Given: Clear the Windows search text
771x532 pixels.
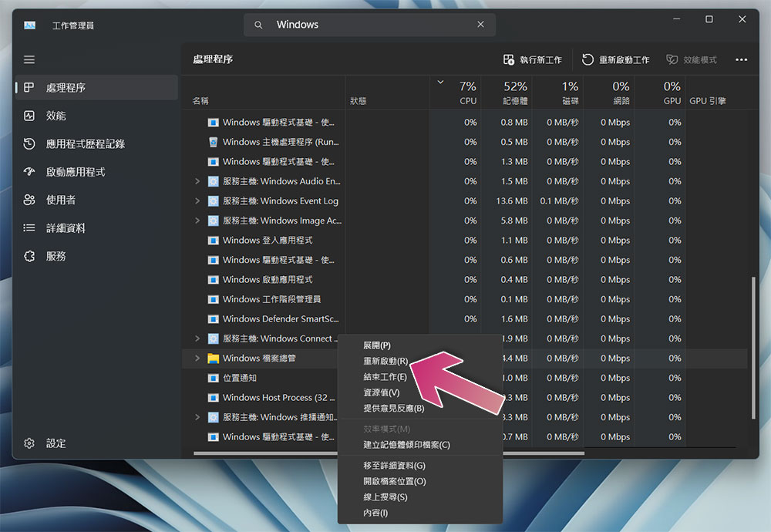Looking at the screenshot, I should pos(480,24).
